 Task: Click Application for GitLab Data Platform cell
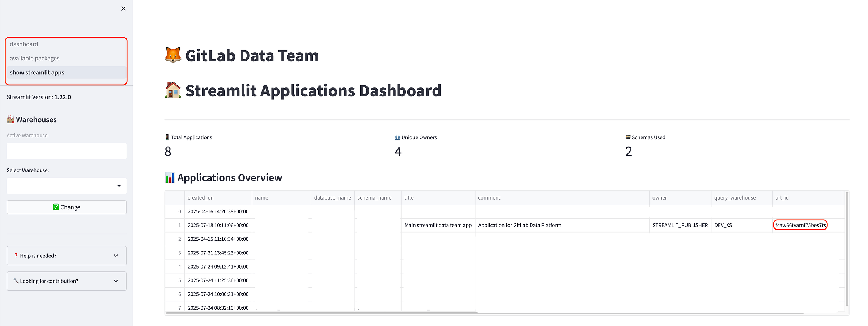562,225
